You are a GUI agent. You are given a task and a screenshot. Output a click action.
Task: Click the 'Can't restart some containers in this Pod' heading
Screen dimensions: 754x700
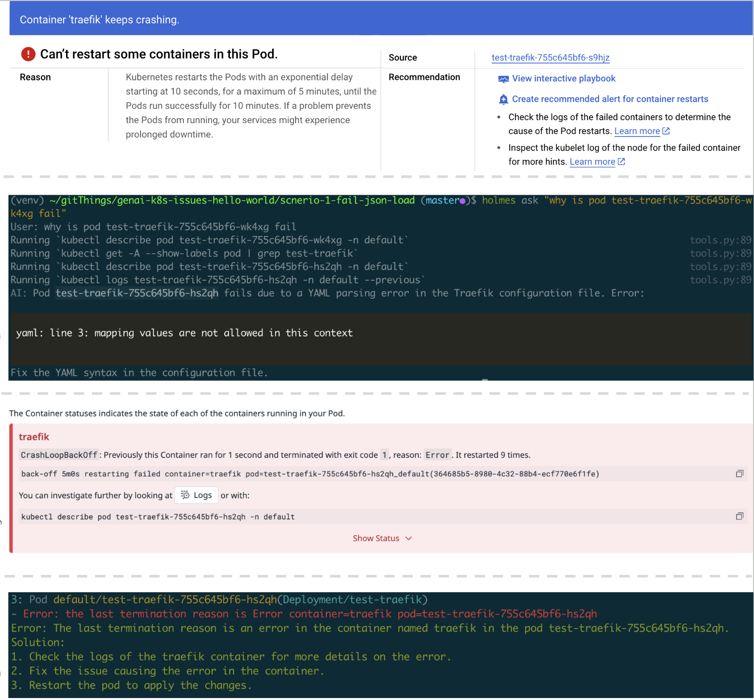pyautogui.click(x=159, y=54)
